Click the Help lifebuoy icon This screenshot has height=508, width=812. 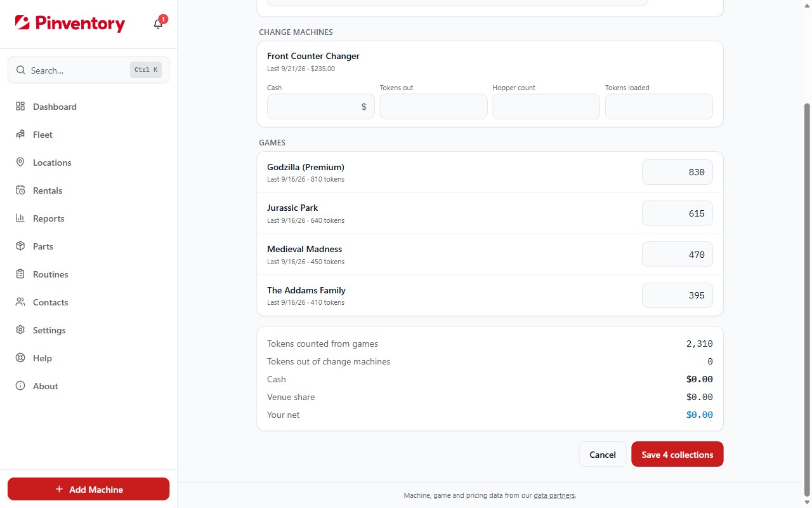pyautogui.click(x=20, y=358)
